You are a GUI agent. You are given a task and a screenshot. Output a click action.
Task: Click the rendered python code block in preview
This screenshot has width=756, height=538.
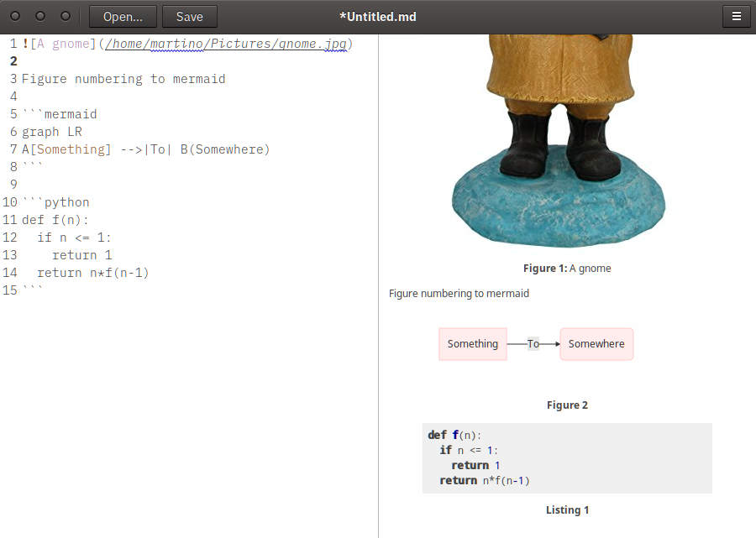[x=567, y=458]
